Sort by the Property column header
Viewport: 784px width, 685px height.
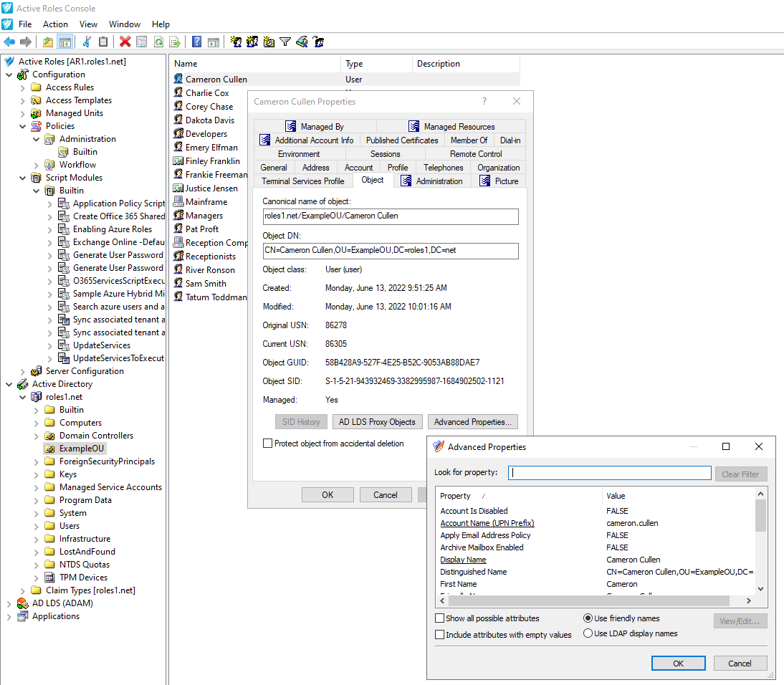click(518, 496)
